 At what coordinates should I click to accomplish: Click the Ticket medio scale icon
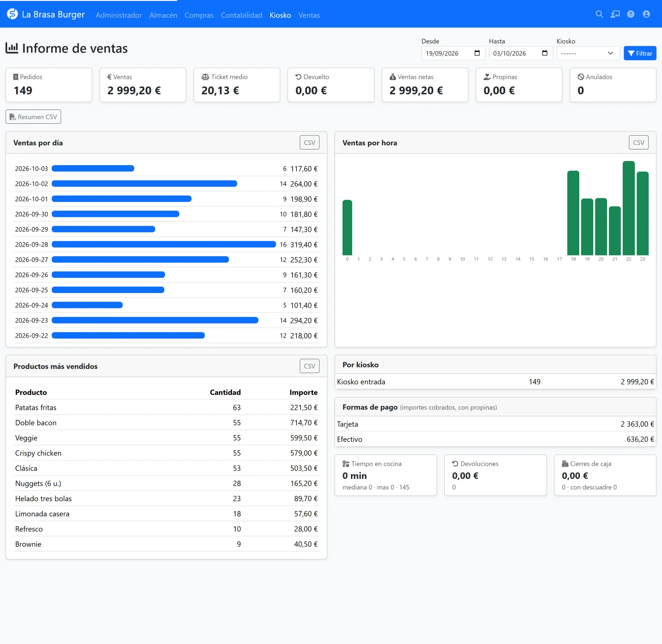pos(205,77)
